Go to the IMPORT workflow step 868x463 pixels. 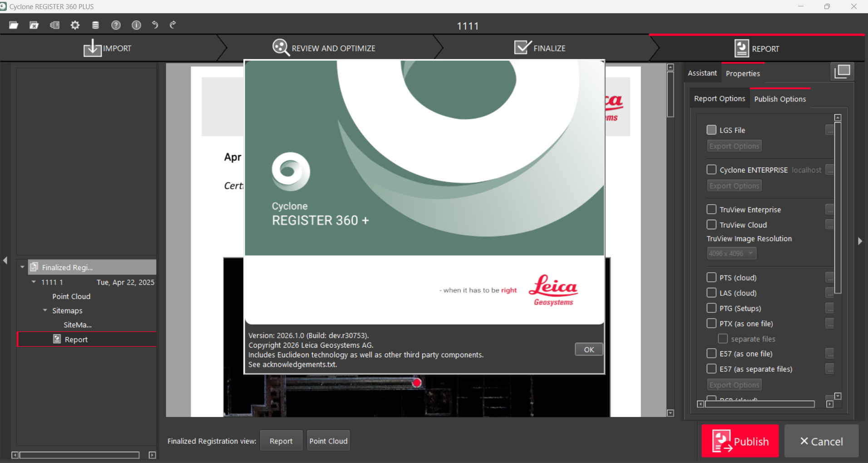coord(108,48)
